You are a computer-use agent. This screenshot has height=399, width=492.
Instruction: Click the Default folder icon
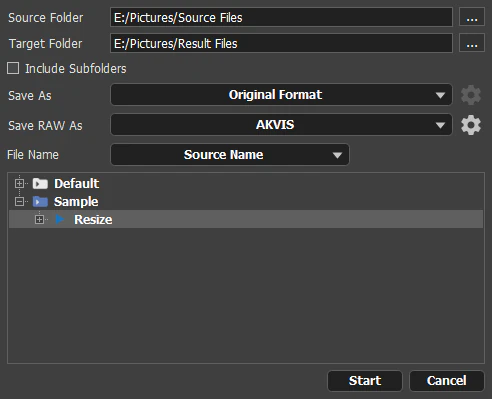pyautogui.click(x=40, y=183)
